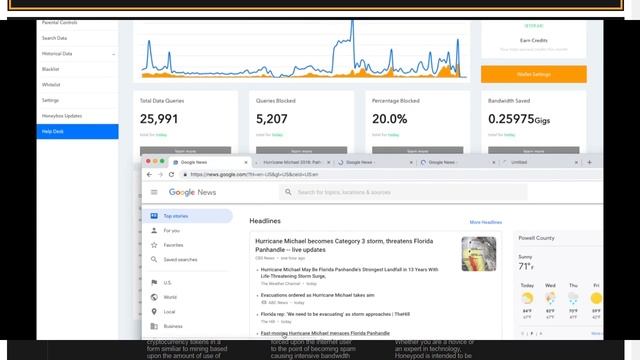Click the For you person icon
This screenshot has height=360, width=640.
[154, 231]
